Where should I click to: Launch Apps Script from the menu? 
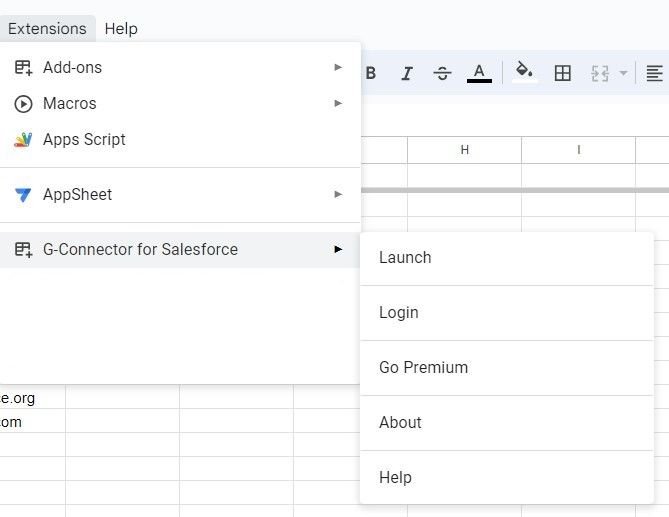tap(180, 139)
